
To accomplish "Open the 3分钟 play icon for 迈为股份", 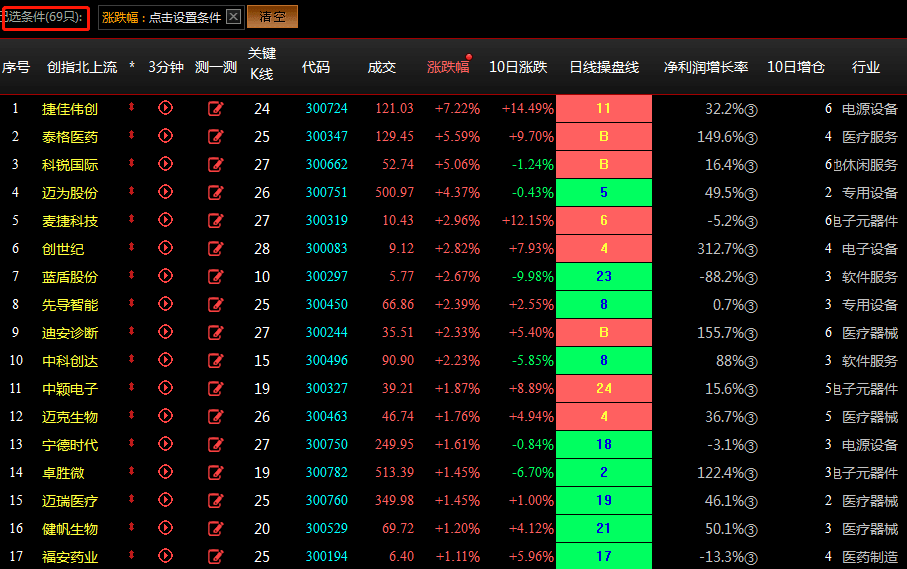I will (x=165, y=191).
